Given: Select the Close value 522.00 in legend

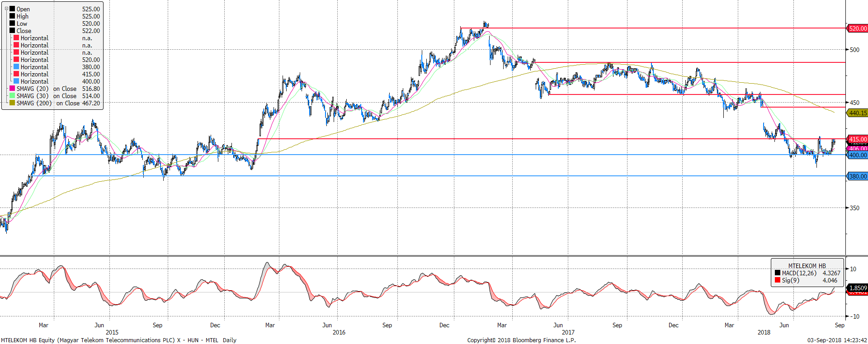Looking at the screenshot, I should [x=91, y=31].
